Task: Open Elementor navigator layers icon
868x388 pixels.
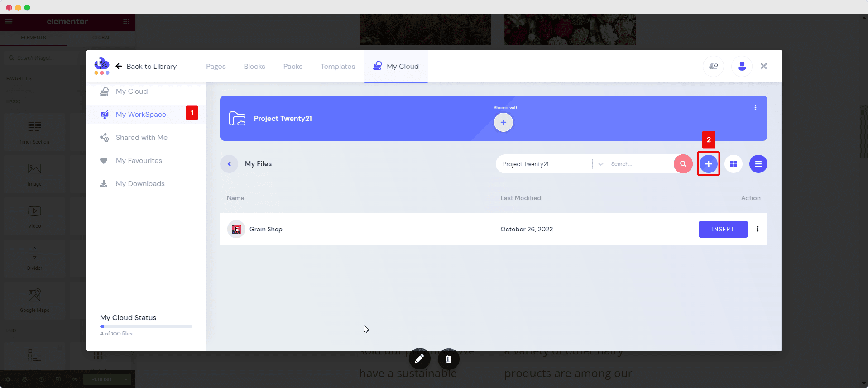Action: point(25,379)
